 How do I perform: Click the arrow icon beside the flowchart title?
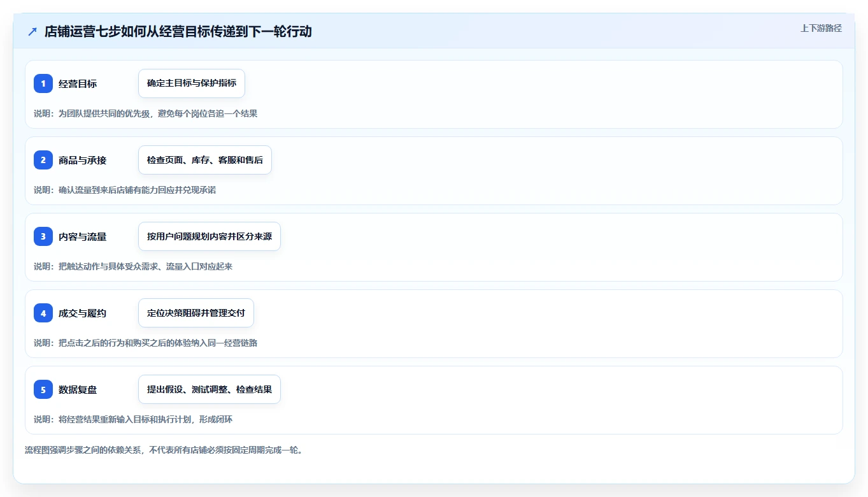(x=32, y=31)
